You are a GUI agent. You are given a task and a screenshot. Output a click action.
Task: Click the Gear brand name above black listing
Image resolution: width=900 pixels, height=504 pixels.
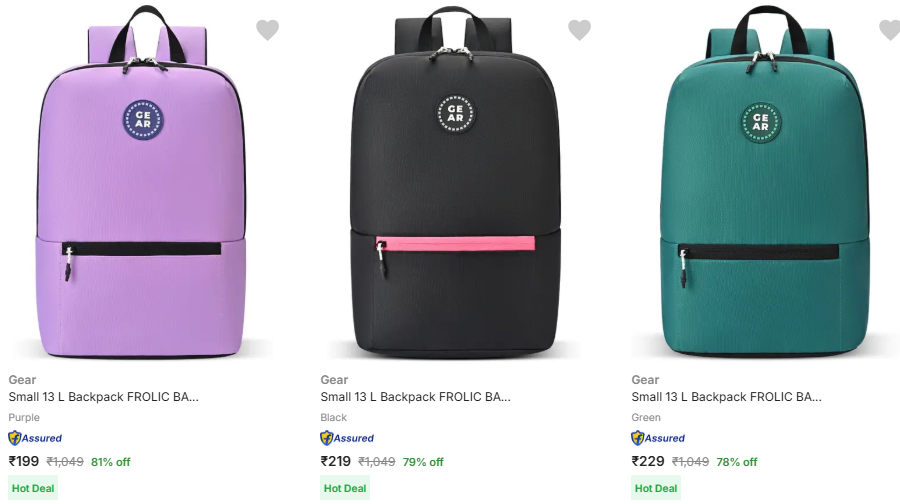point(334,380)
